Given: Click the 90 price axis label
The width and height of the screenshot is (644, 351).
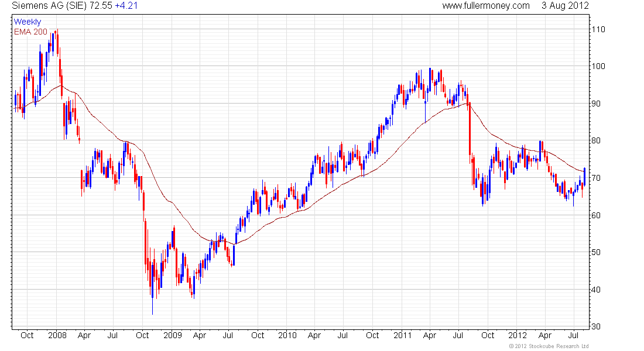Looking at the screenshot, I should 596,104.
